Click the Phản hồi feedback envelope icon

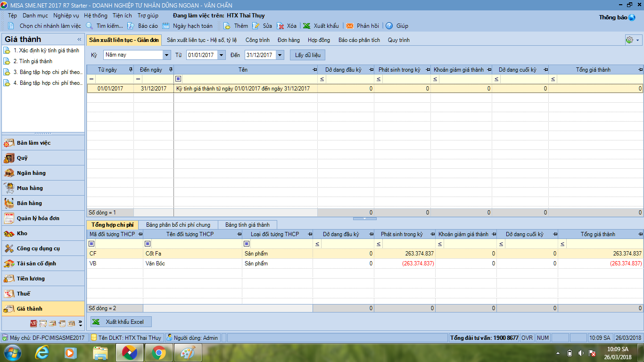click(x=350, y=26)
